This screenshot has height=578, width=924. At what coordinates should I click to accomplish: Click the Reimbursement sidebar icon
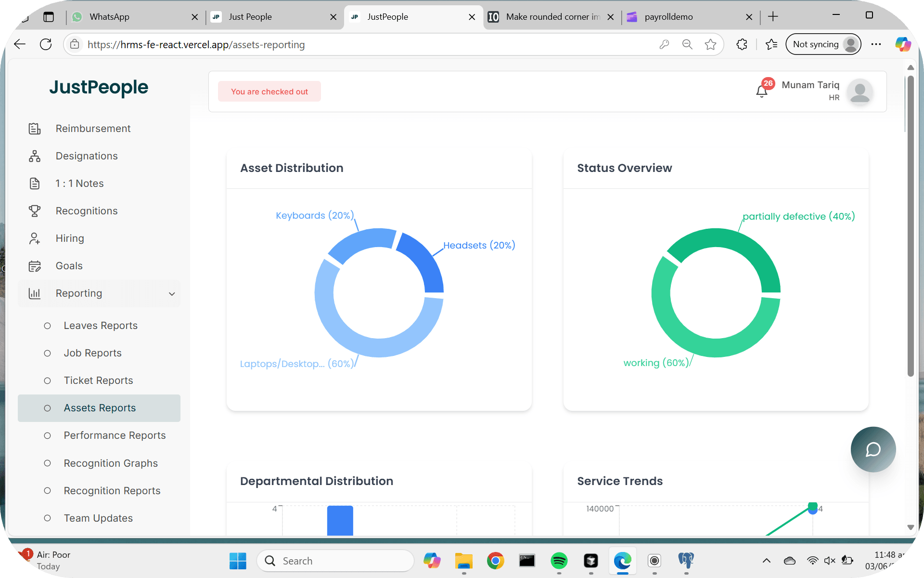[x=35, y=129]
